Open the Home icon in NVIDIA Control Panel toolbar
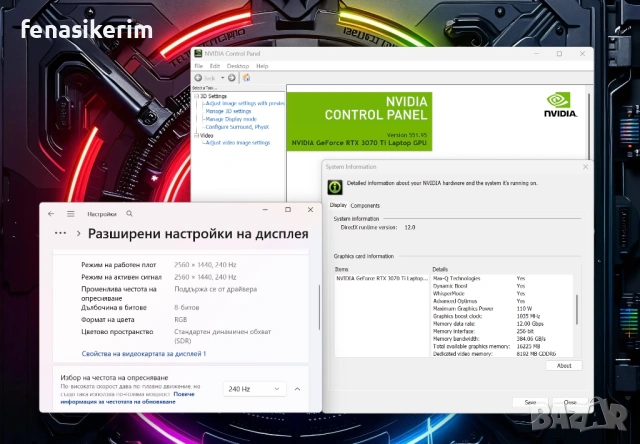This screenshot has height=444, width=640. pos(247,78)
